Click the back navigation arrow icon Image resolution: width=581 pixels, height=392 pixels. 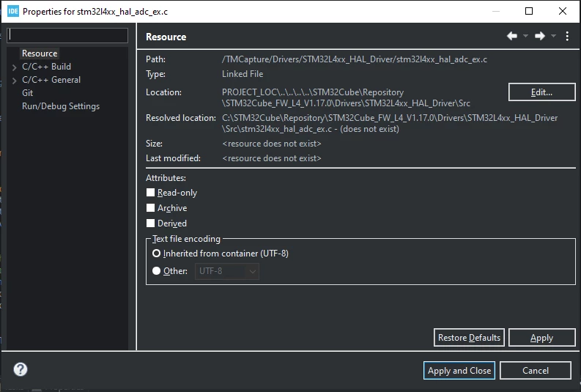coord(512,36)
